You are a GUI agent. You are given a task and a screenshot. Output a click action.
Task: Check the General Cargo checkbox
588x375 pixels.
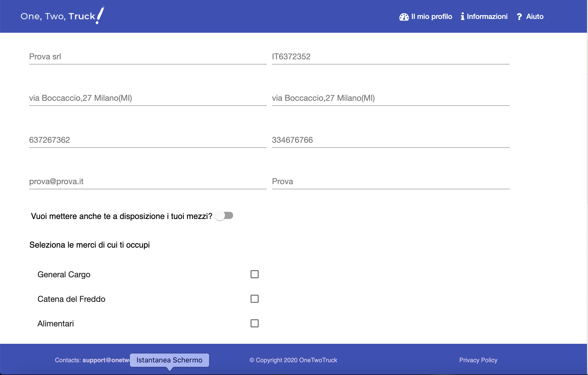[254, 274]
